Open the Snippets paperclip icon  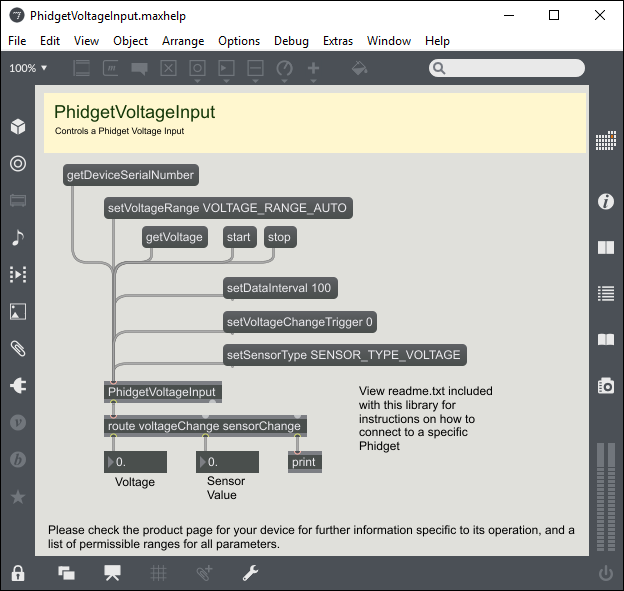point(18,349)
